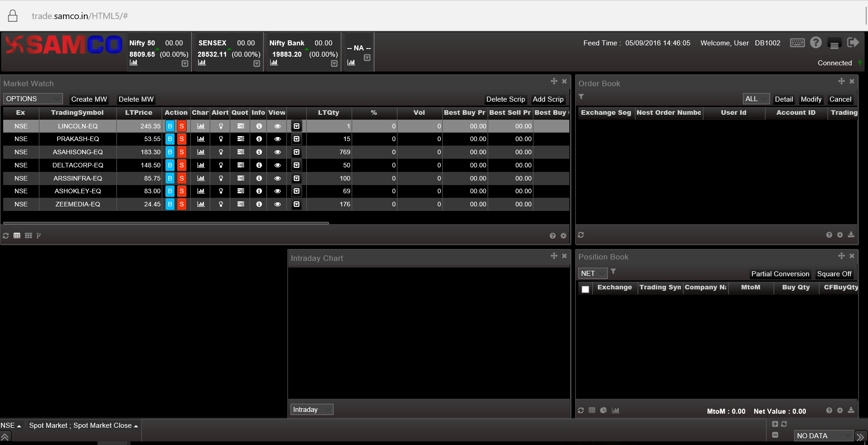This screenshot has height=445, width=868.
Task: Download Order Book data
Action: (851, 235)
